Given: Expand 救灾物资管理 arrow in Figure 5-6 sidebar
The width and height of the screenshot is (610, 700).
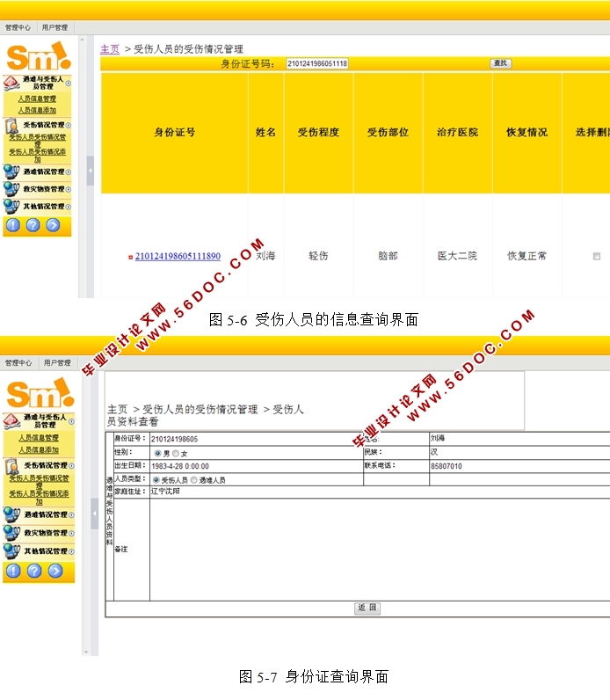Looking at the screenshot, I should coord(69,189).
